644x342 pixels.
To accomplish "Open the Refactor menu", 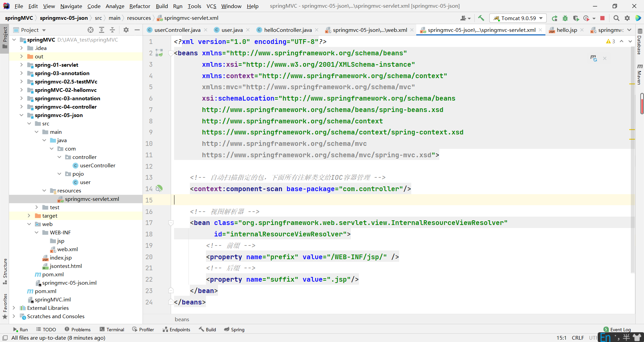I will click(140, 6).
